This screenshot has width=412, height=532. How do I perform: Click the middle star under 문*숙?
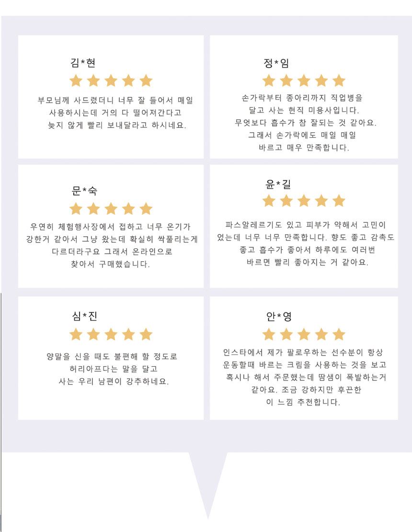(x=111, y=208)
